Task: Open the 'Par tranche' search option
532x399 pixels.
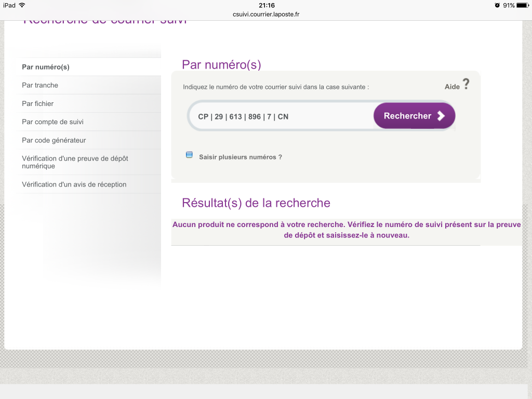Action: [x=89, y=85]
